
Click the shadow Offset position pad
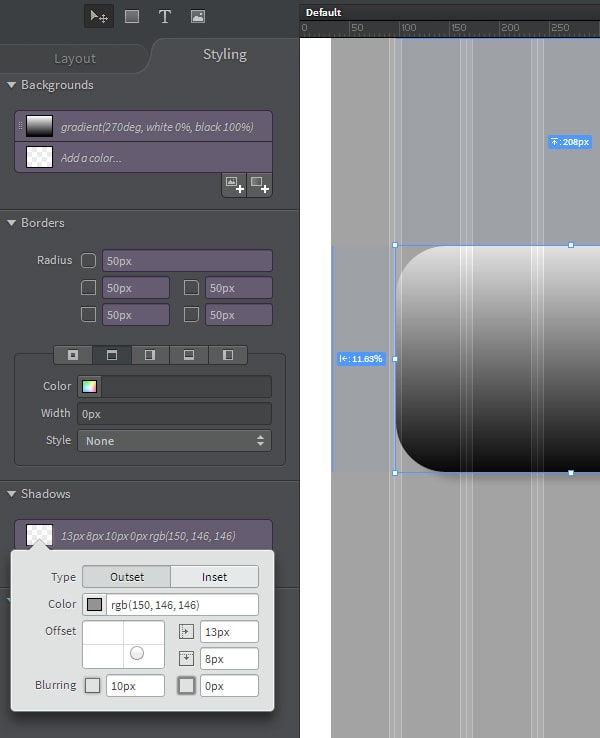point(123,644)
